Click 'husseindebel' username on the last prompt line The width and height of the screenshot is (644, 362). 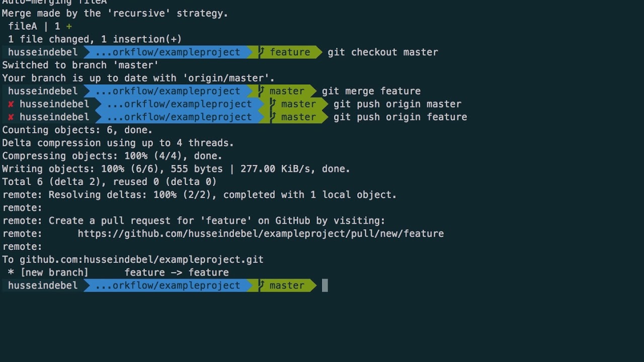click(x=43, y=286)
